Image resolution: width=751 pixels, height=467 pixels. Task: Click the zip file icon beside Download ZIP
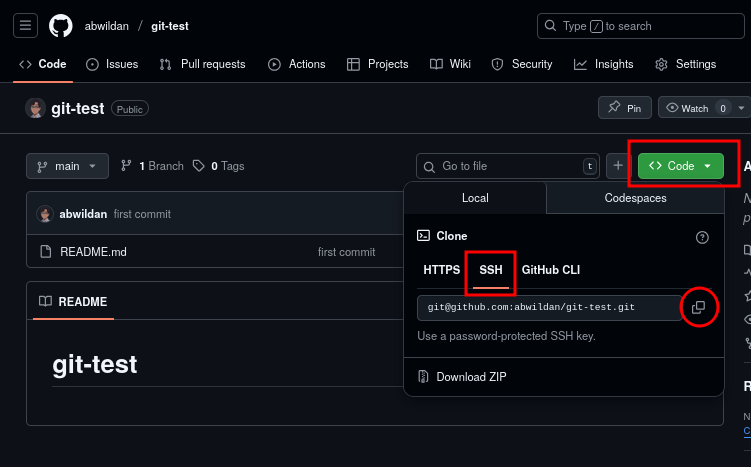[x=423, y=377]
